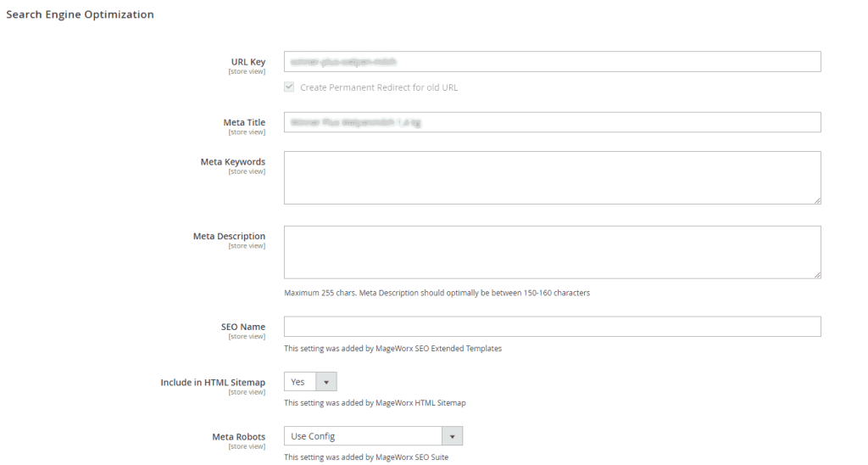Screen dimensions: 868x465
Task: Toggle Create Permanent Redirect for old URL checkbox
Action: click(289, 87)
